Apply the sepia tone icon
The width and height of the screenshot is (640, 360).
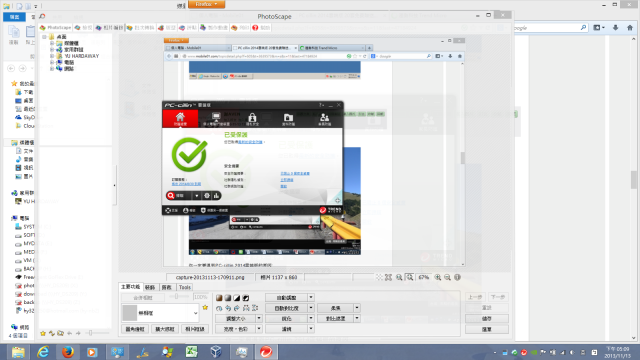[219, 298]
